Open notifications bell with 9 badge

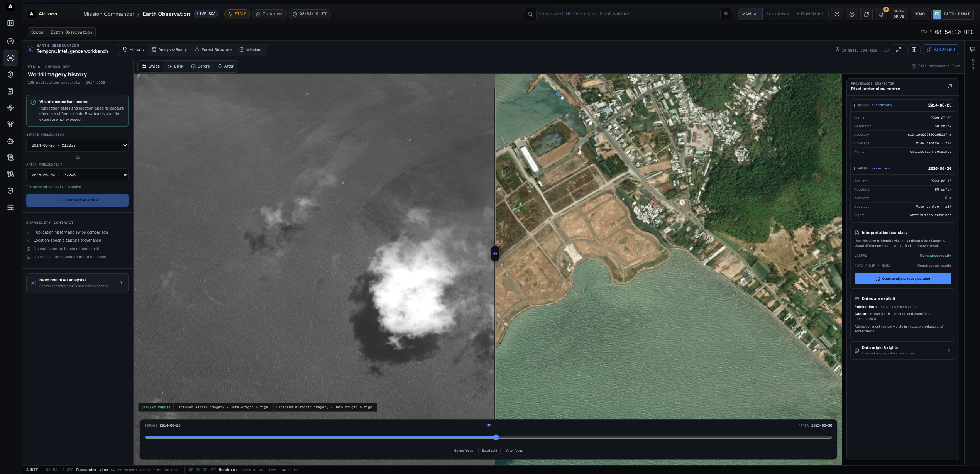click(881, 14)
